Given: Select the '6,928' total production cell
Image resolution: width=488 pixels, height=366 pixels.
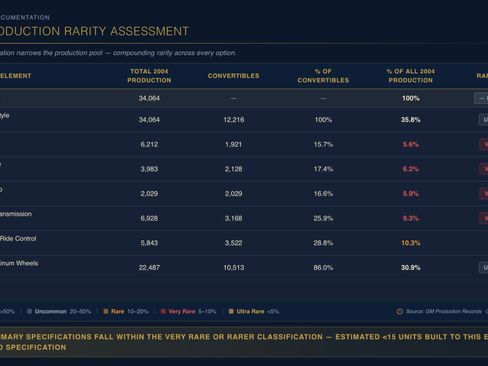Looking at the screenshot, I should click(x=149, y=218).
